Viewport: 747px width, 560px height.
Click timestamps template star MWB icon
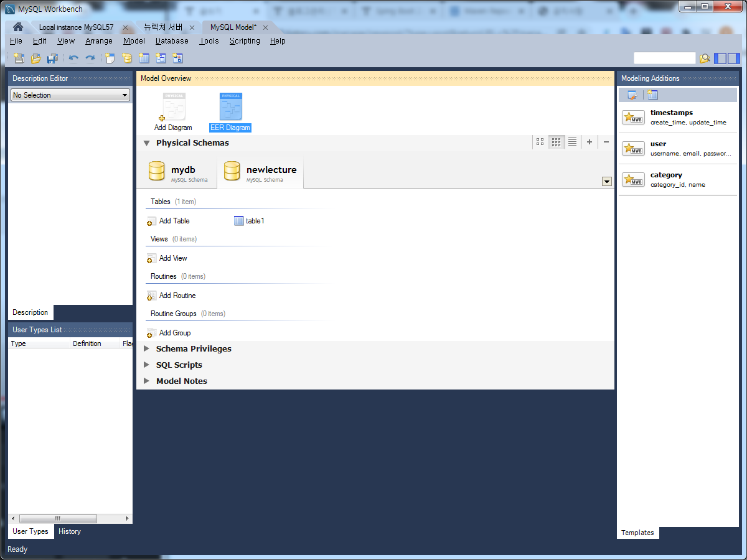[633, 118]
